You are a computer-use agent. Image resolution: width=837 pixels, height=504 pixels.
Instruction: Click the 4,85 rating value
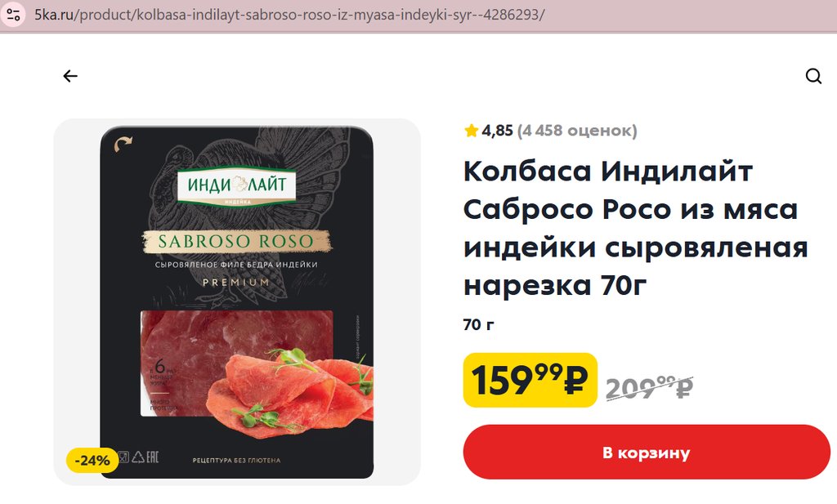498,131
